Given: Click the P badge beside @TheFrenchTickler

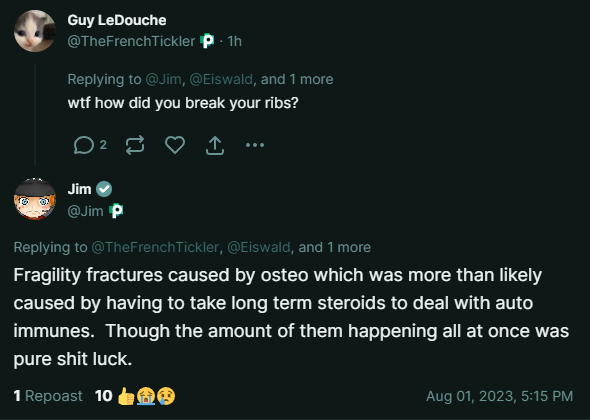Looking at the screenshot, I should [x=207, y=41].
